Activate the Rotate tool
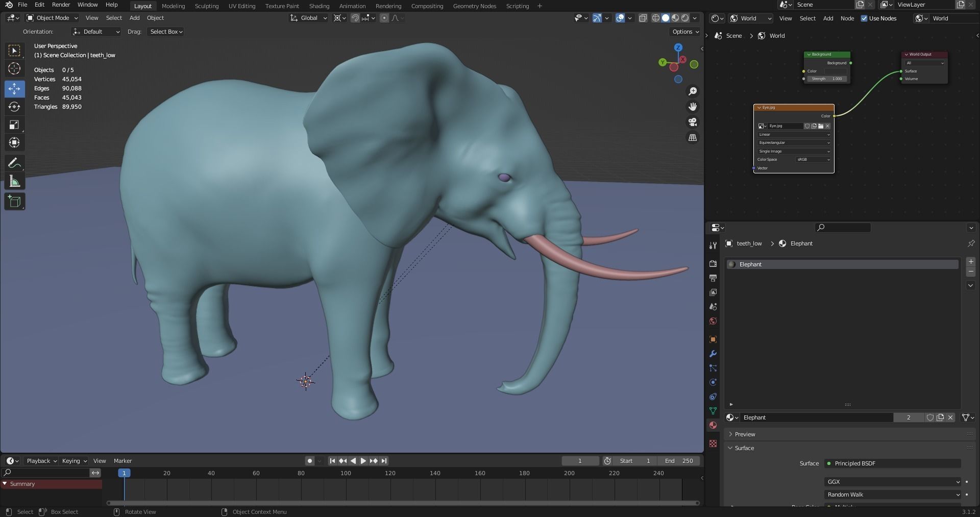Image resolution: width=980 pixels, height=517 pixels. 14,107
